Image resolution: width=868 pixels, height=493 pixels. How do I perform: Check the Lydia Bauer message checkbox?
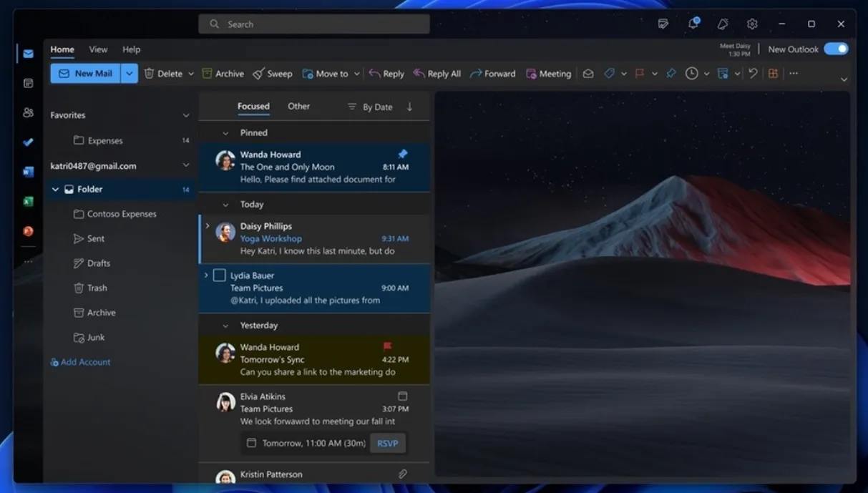pos(220,275)
